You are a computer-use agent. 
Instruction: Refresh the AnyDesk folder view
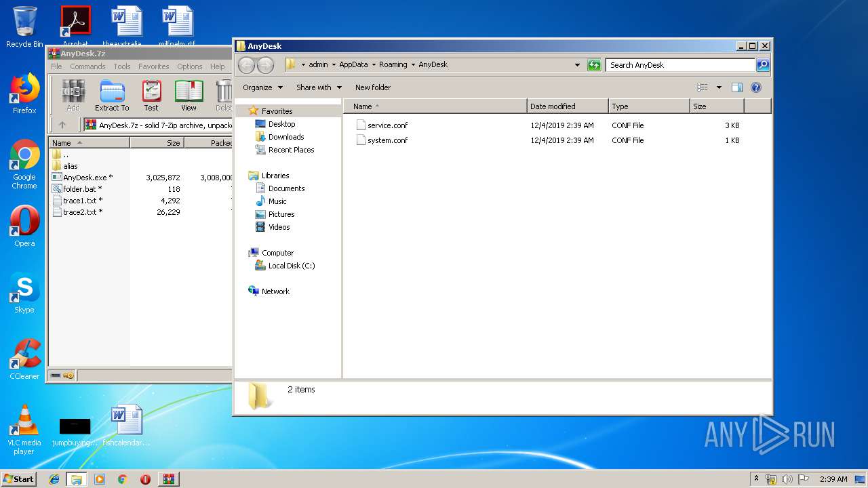[594, 65]
